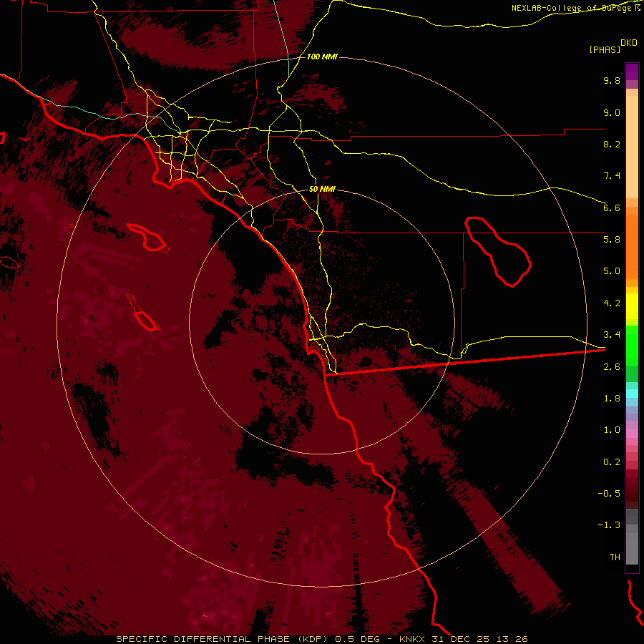Pick the yellow band of the color scale
644x644 pixels.
(x=632, y=306)
